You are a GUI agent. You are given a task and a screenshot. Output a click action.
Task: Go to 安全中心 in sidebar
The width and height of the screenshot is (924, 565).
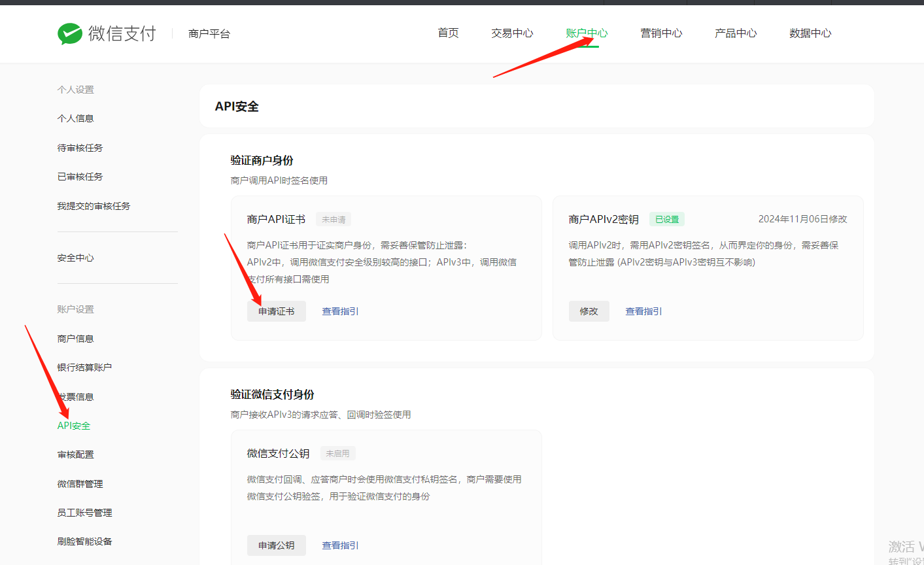pyautogui.click(x=75, y=258)
